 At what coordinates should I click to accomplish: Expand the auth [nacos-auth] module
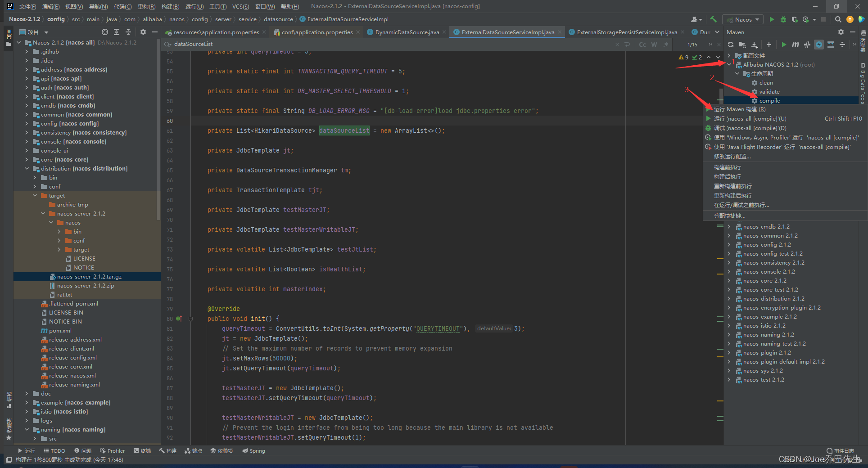(27, 88)
